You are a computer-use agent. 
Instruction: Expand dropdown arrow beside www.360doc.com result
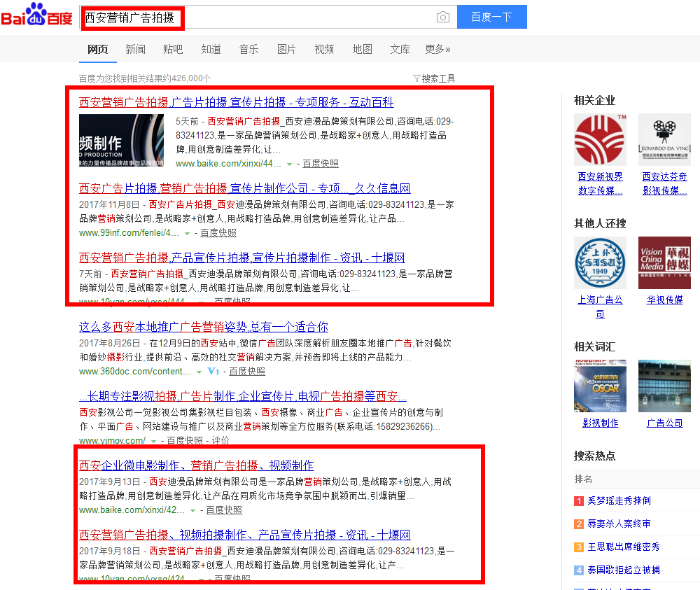pos(199,372)
